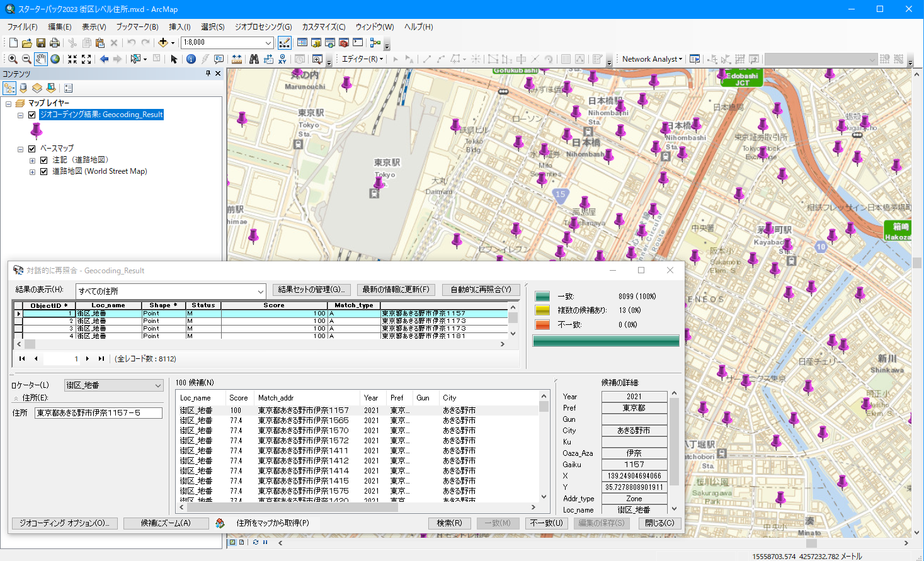Open the map scale 1:8,000 dropdown
924x561 pixels.
tap(268, 43)
